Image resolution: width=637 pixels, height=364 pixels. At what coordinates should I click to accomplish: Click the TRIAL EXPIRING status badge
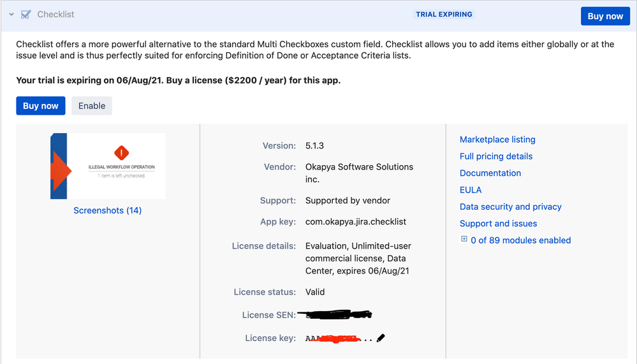pos(444,15)
